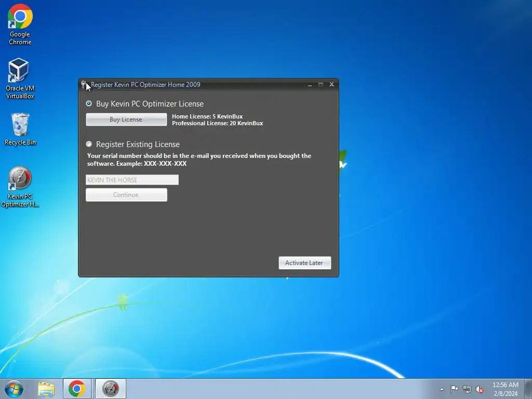Image resolution: width=532 pixels, height=399 pixels.
Task: Click the Activate Later button
Action: (x=304, y=262)
